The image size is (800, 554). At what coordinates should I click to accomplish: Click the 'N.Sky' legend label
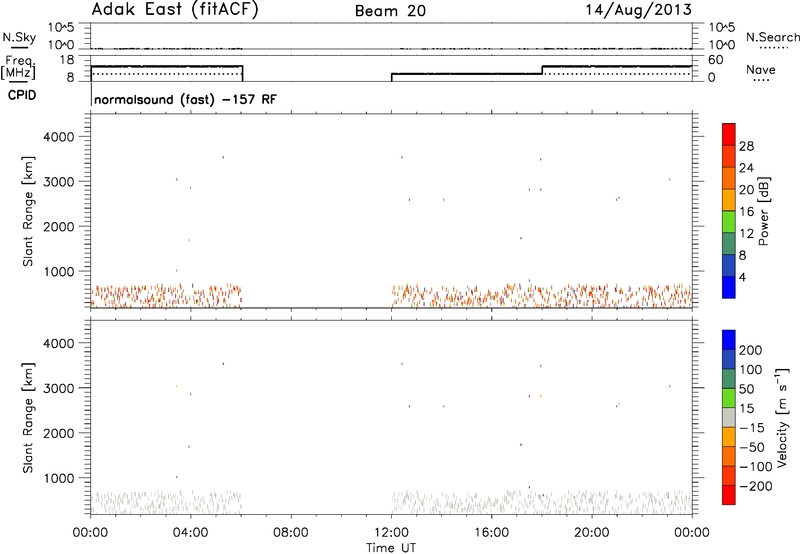coord(19,37)
